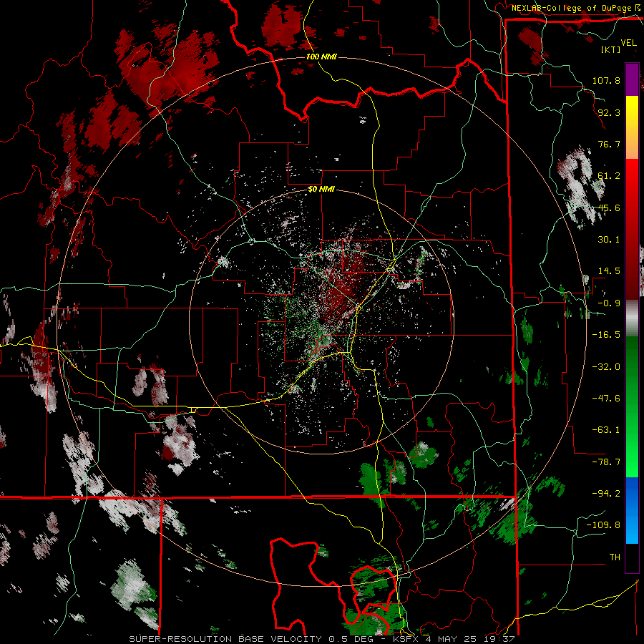Click the 45.6 legend value
Screen dimensions: 644x644
point(609,208)
